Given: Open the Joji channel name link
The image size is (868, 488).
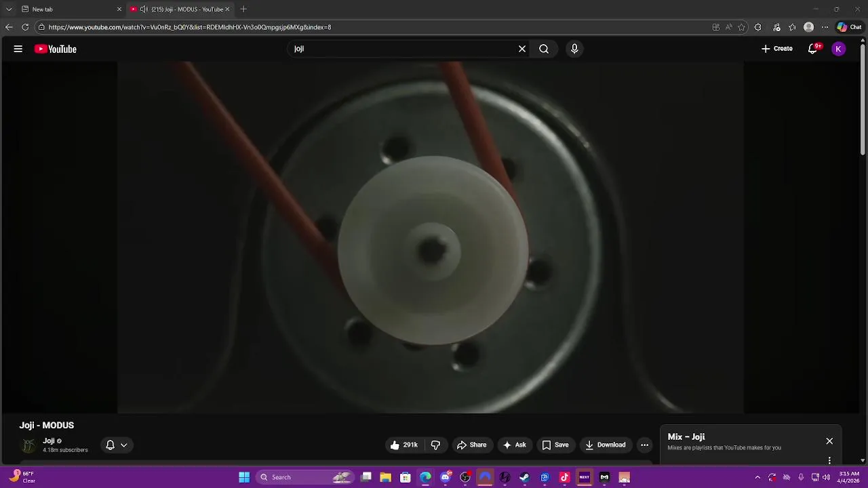Looking at the screenshot, I should 49,441.
